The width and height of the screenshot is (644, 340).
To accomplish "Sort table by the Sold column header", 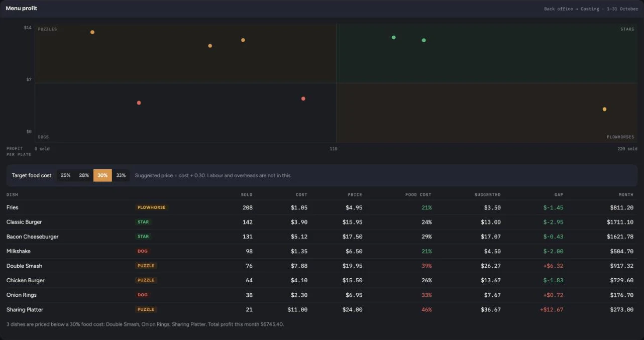I will (x=247, y=194).
